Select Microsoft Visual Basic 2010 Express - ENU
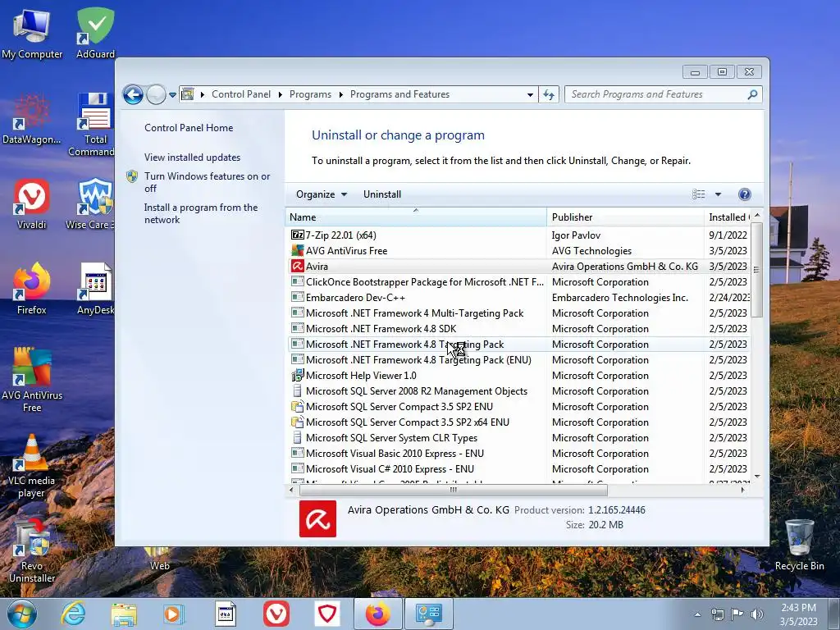Viewport: 840px width, 630px height. 518,453
